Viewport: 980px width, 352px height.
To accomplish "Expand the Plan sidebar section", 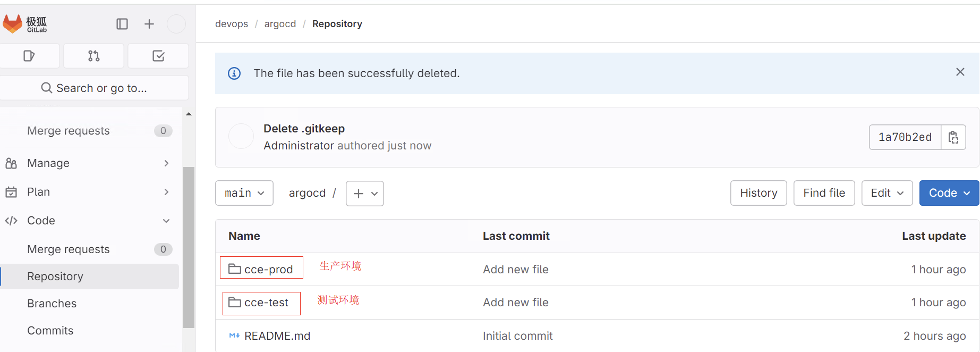I will pyautogui.click(x=88, y=192).
